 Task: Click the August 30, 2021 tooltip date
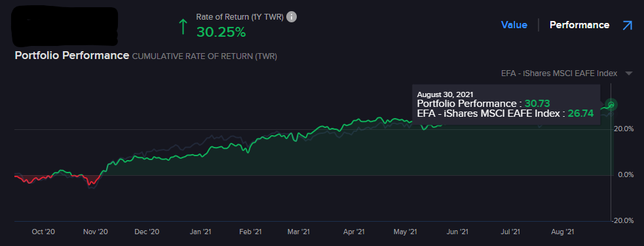click(445, 94)
